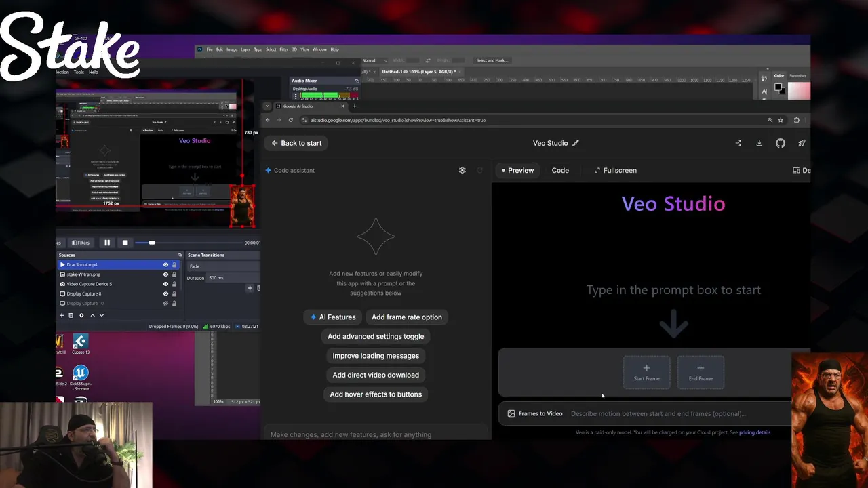Viewport: 868px width, 488px height.
Task: Click the edit pencil next to Veo Studio title
Action: 576,143
